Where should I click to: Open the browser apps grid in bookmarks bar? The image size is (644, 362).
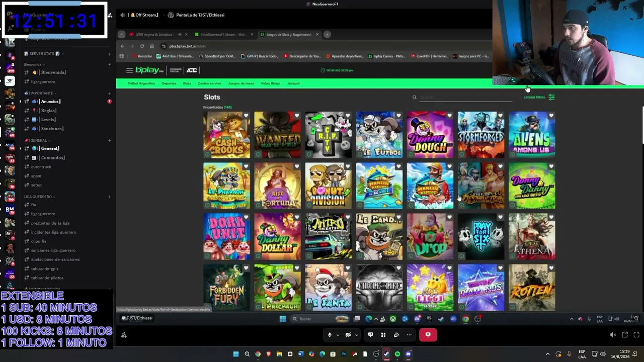pyautogui.click(x=121, y=56)
